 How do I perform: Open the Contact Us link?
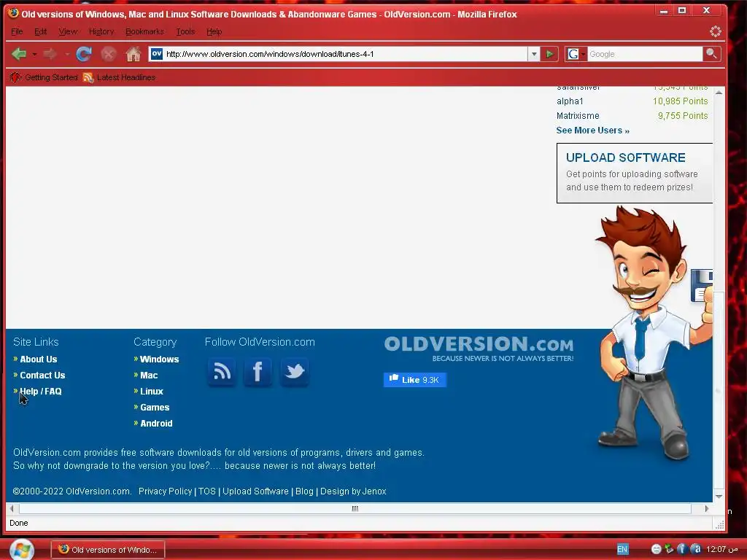pos(42,376)
